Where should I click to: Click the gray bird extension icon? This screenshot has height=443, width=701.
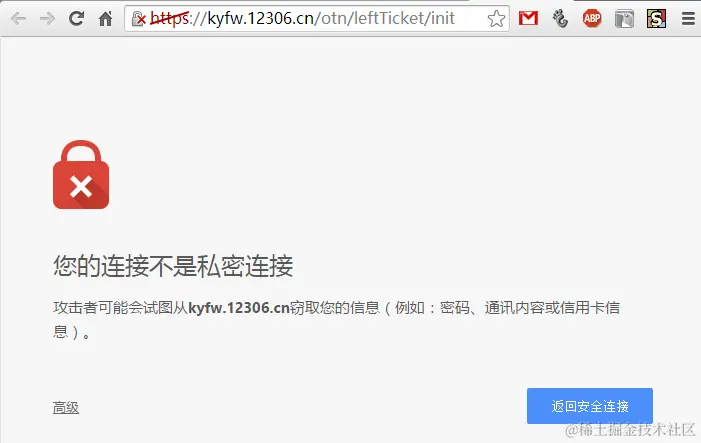624,19
